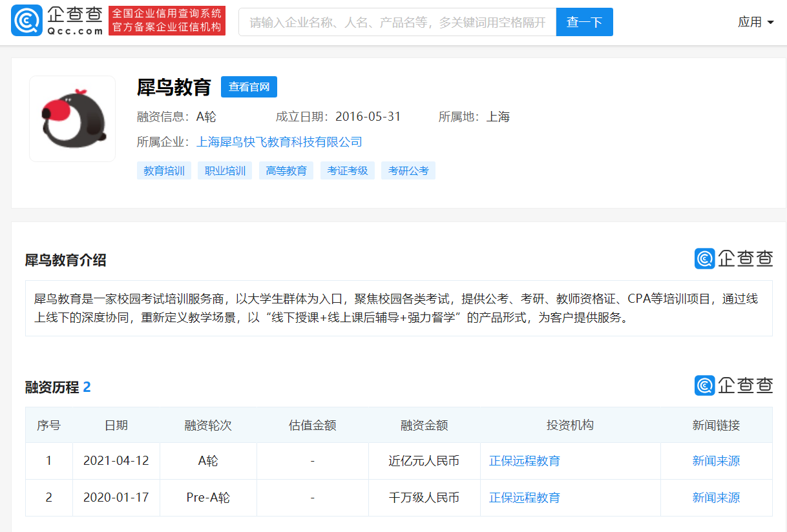Select the 考证考级 tag
The height and width of the screenshot is (532, 787).
348,170
